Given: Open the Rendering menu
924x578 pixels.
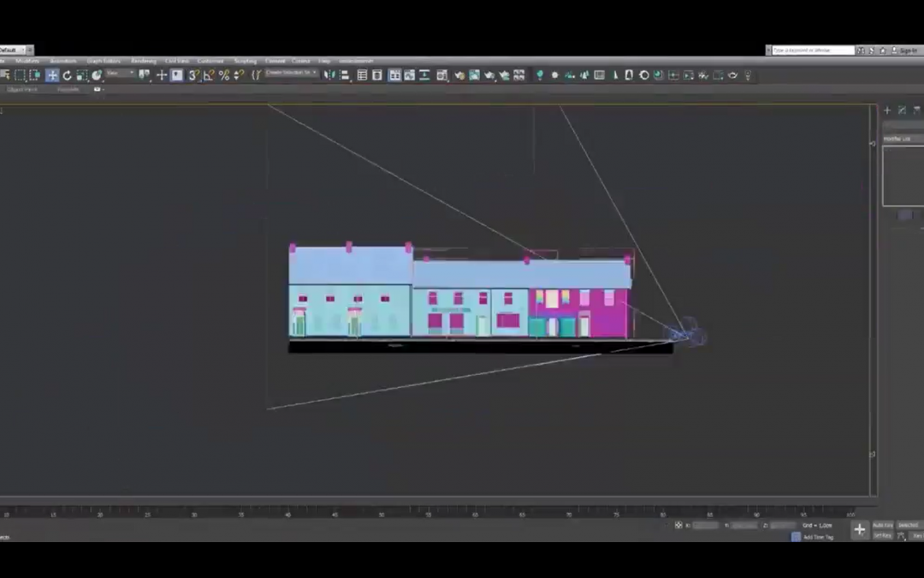Looking at the screenshot, I should (x=143, y=61).
